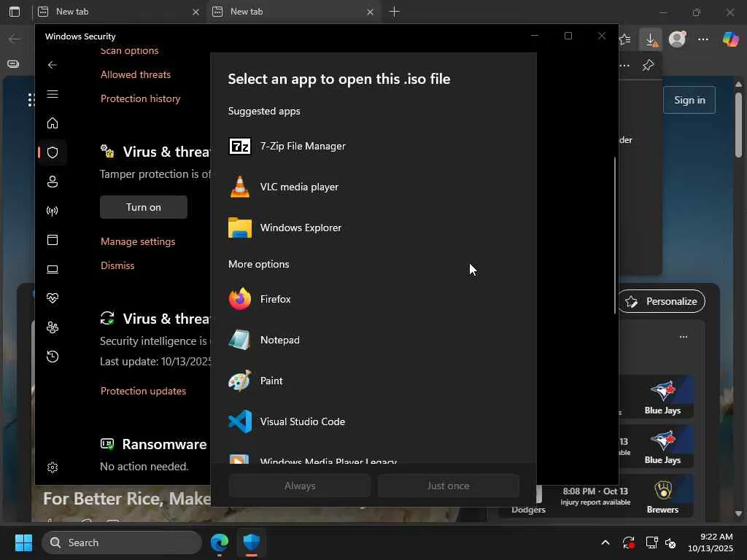Select Windows Media Player Legacy entry
747x560 pixels.
coord(373,458)
